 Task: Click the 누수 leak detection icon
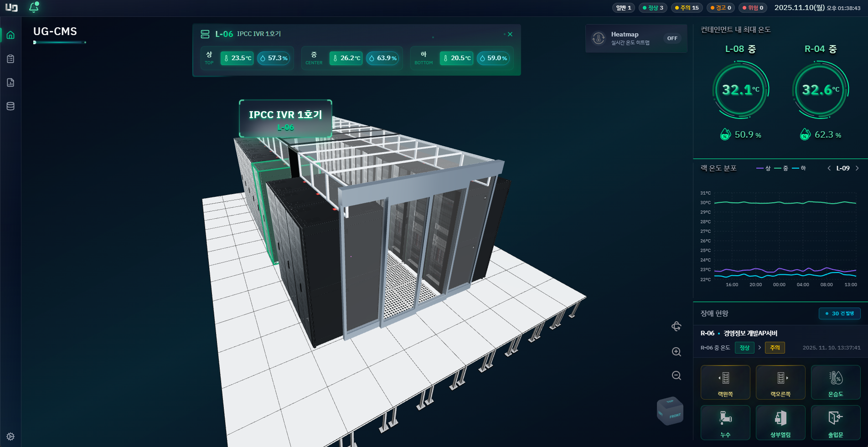point(725,422)
